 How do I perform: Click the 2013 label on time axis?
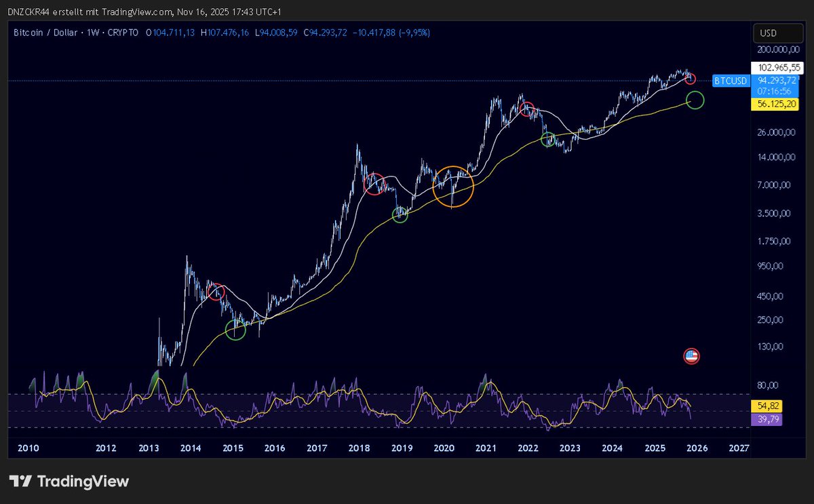pos(149,448)
